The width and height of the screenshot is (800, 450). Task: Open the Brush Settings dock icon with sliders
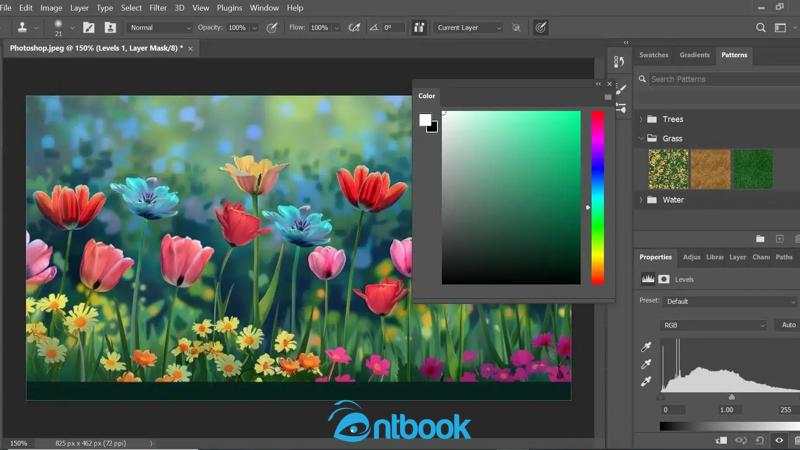[x=621, y=108]
